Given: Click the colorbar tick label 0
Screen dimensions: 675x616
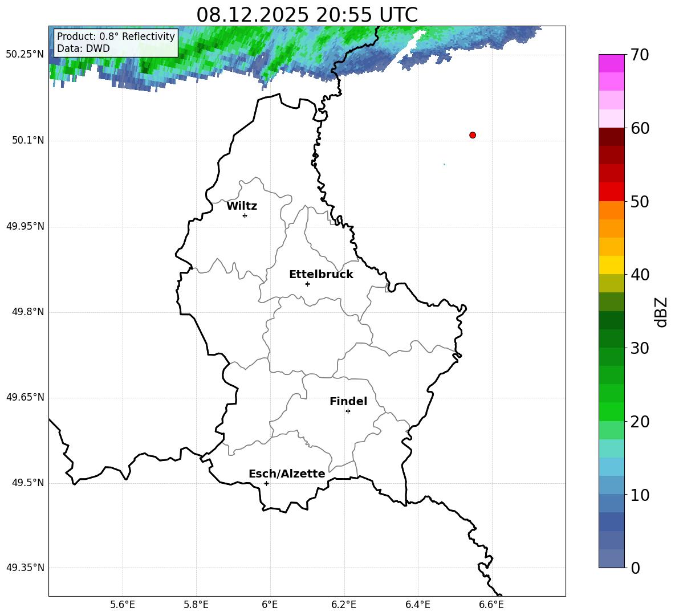Looking at the screenshot, I should click(x=635, y=568).
